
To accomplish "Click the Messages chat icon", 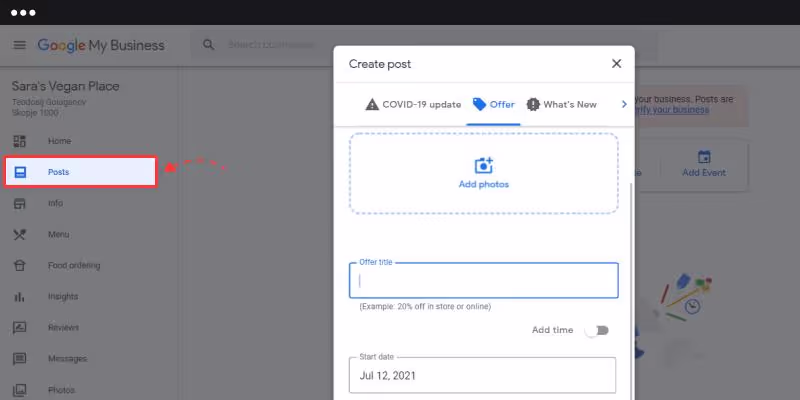I will click(19, 359).
